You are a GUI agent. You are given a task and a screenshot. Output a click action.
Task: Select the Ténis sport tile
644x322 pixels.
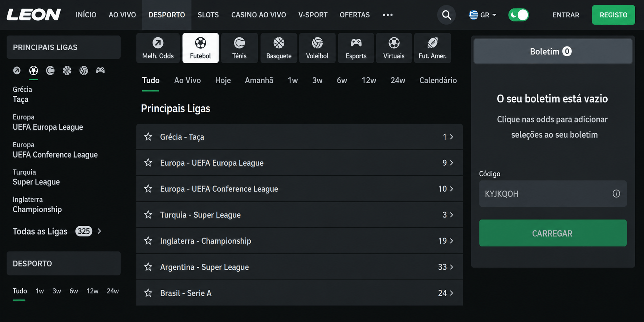click(x=239, y=48)
